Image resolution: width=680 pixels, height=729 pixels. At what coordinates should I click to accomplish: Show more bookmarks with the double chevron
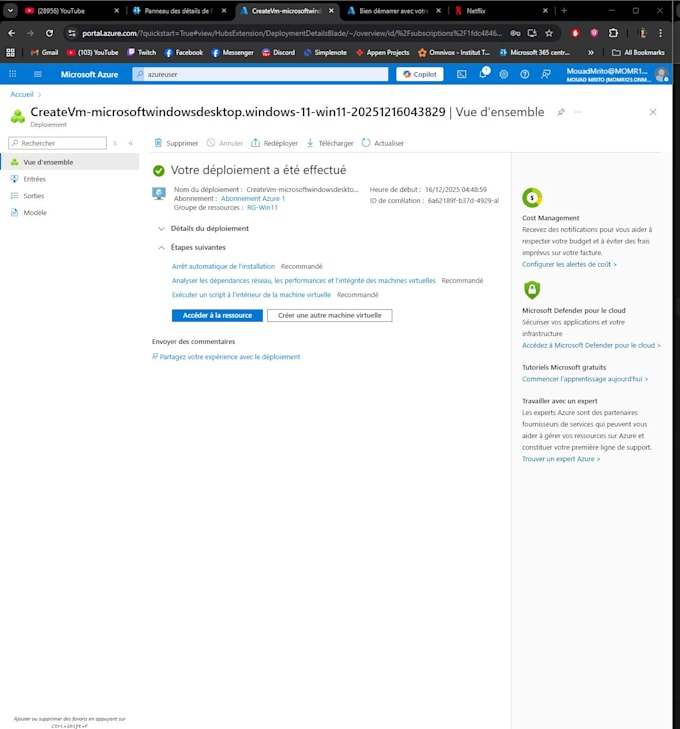click(591, 53)
